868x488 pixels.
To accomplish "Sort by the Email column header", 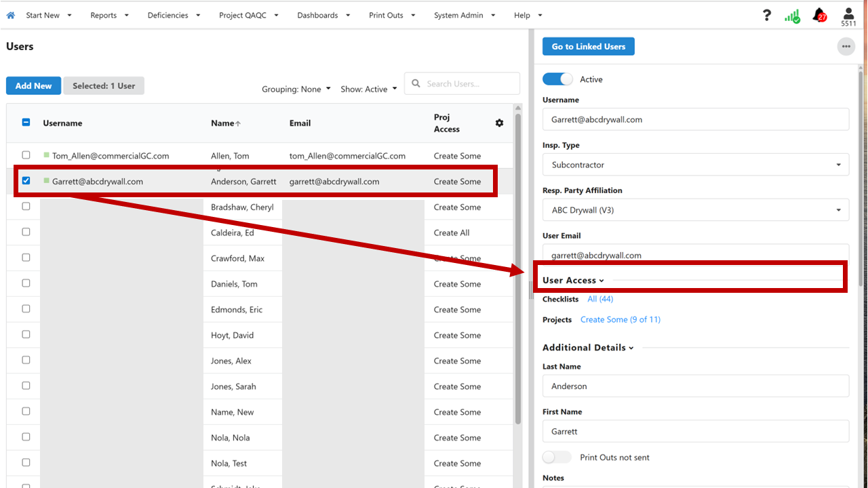I will [300, 123].
